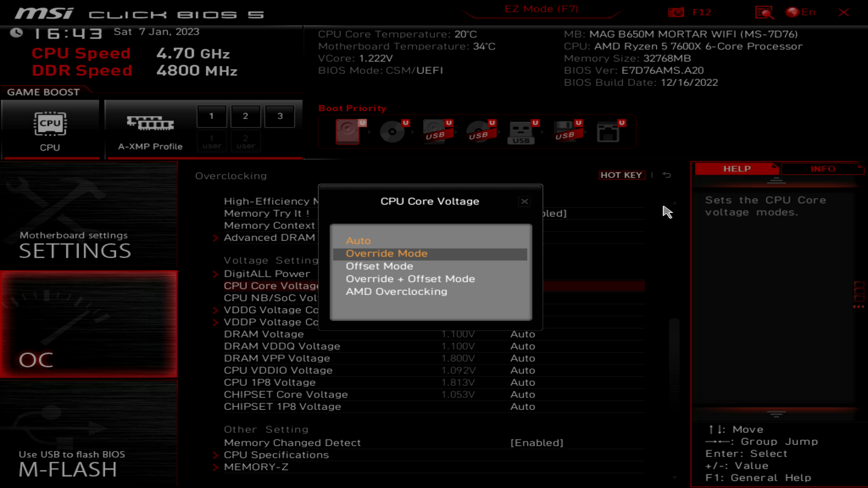Choose Offset Mode in voltage list

(380, 266)
